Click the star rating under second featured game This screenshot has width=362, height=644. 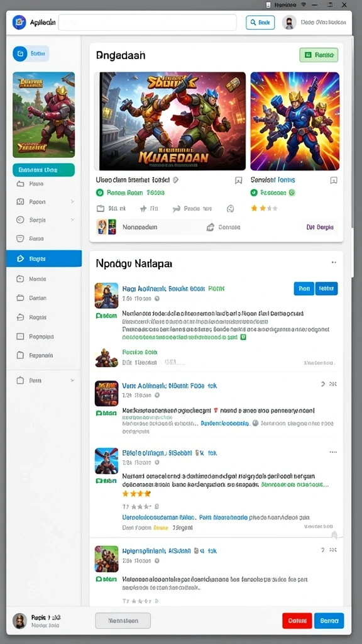pyautogui.click(x=264, y=209)
